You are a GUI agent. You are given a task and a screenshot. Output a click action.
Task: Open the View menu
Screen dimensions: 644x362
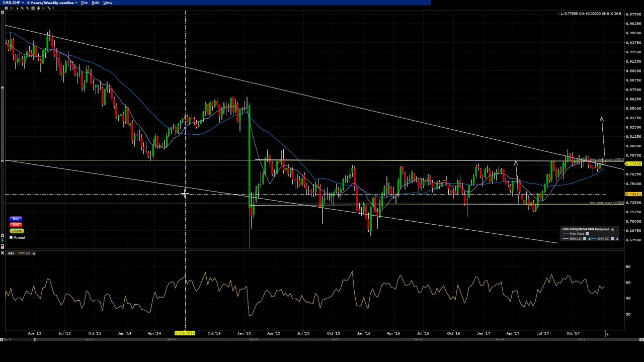pyautogui.click(x=108, y=3)
